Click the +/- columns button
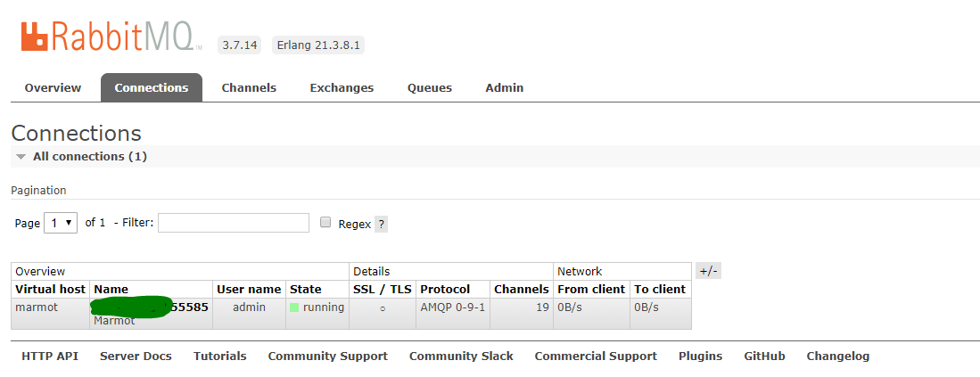 point(708,271)
